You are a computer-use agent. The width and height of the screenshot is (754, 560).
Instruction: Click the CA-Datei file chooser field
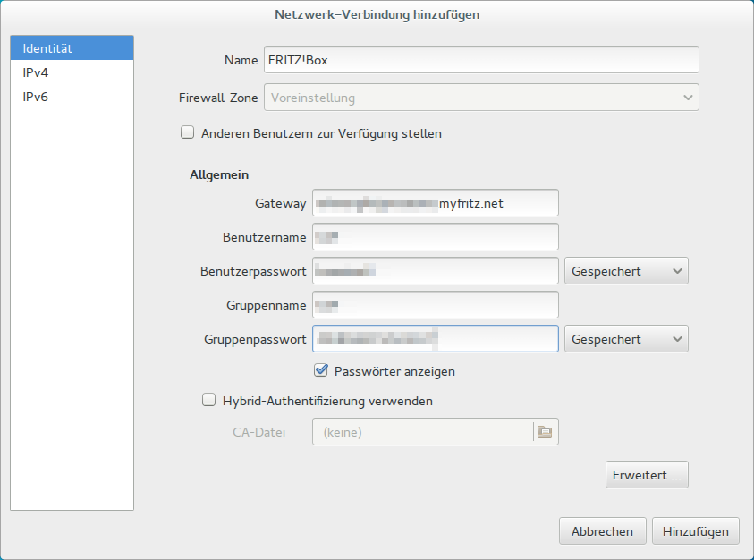pyautogui.click(x=420, y=432)
